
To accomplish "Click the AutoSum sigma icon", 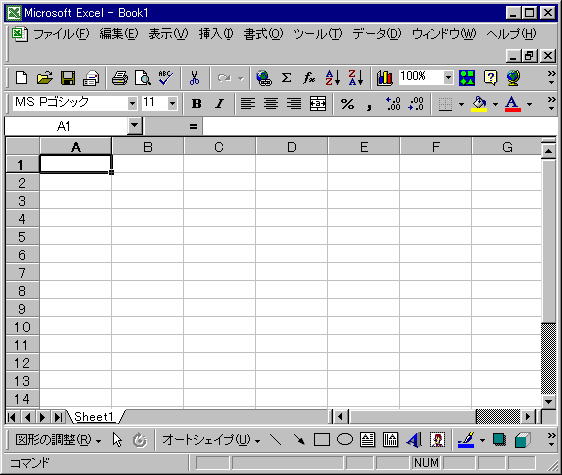I will (x=286, y=78).
